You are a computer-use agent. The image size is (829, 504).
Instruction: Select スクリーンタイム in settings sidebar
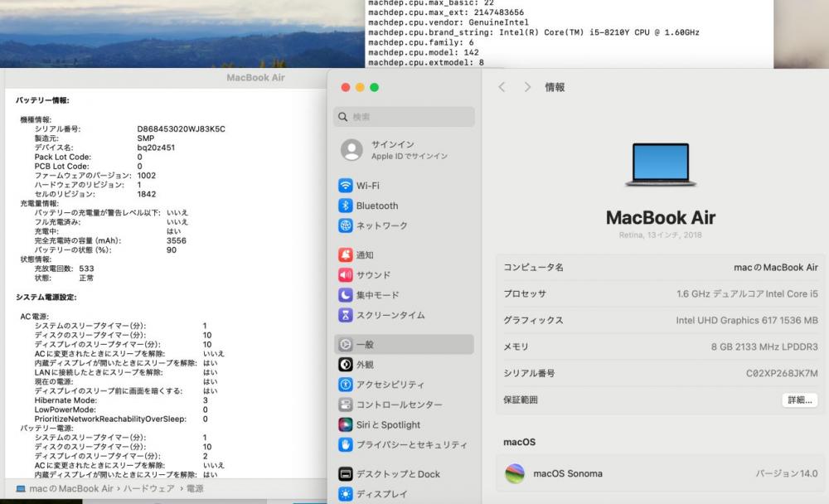coord(390,315)
